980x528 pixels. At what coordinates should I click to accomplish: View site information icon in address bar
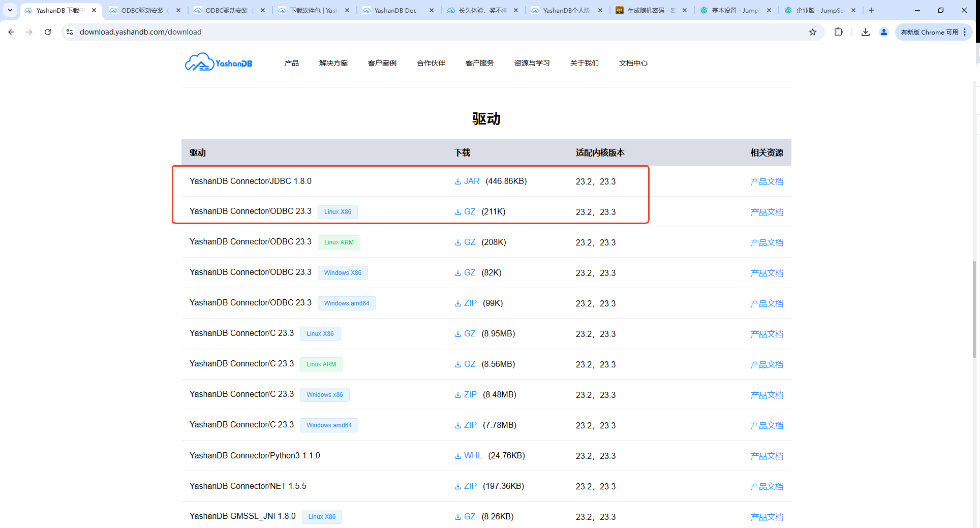tap(70, 32)
